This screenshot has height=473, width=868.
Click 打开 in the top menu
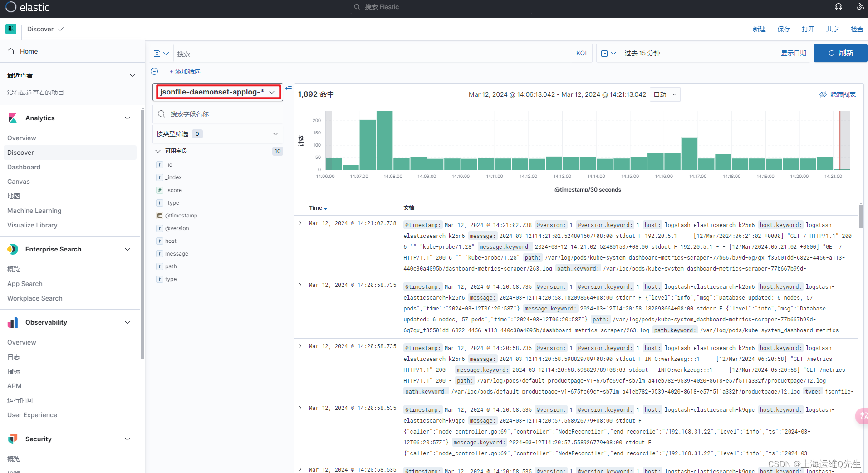[808, 29]
